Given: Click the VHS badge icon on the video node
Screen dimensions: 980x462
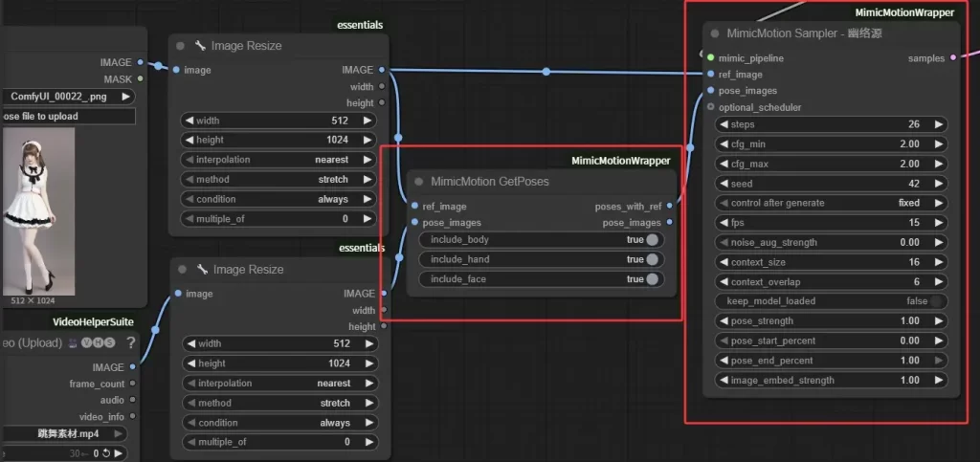Looking at the screenshot, I should [99, 342].
